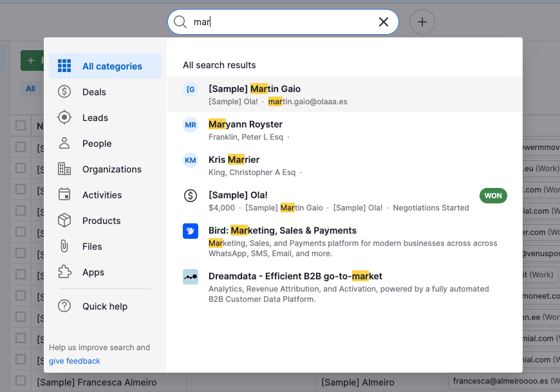The width and height of the screenshot is (560, 392).
Task: Click the deal icon beside [Sample] Ola!
Action: coord(191,196)
